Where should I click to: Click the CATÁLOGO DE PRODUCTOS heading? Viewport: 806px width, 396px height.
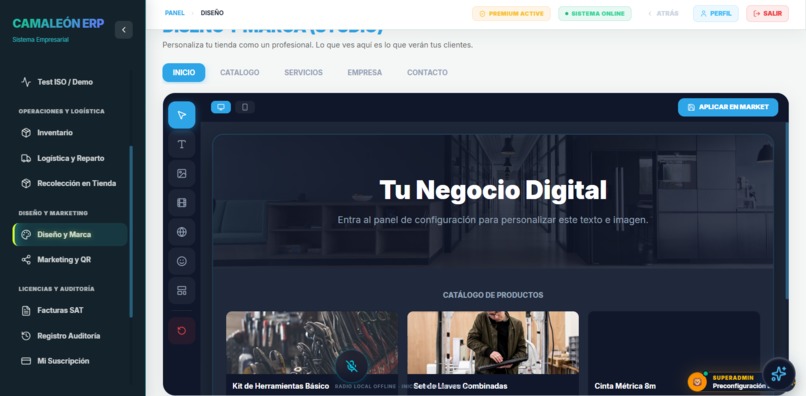click(x=493, y=295)
